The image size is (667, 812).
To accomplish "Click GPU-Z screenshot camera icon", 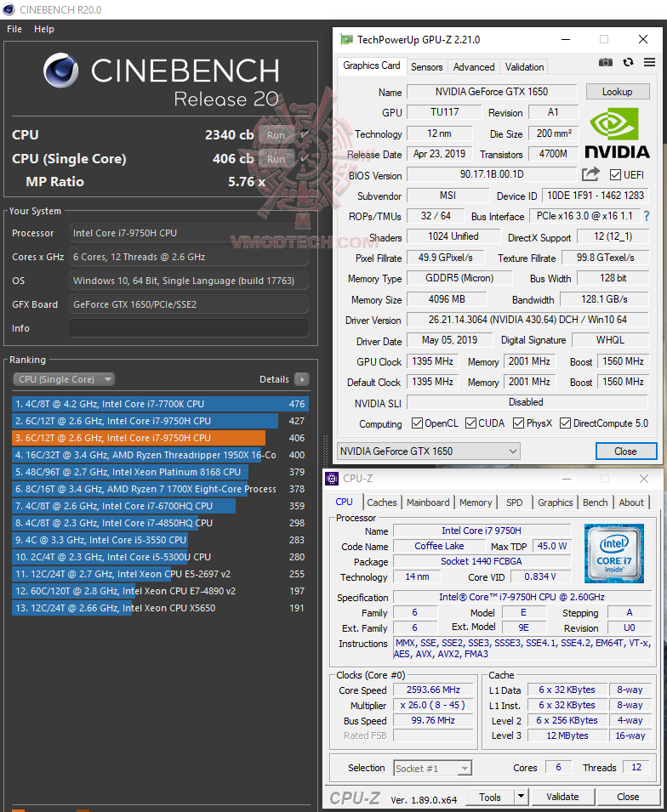I will (606, 63).
